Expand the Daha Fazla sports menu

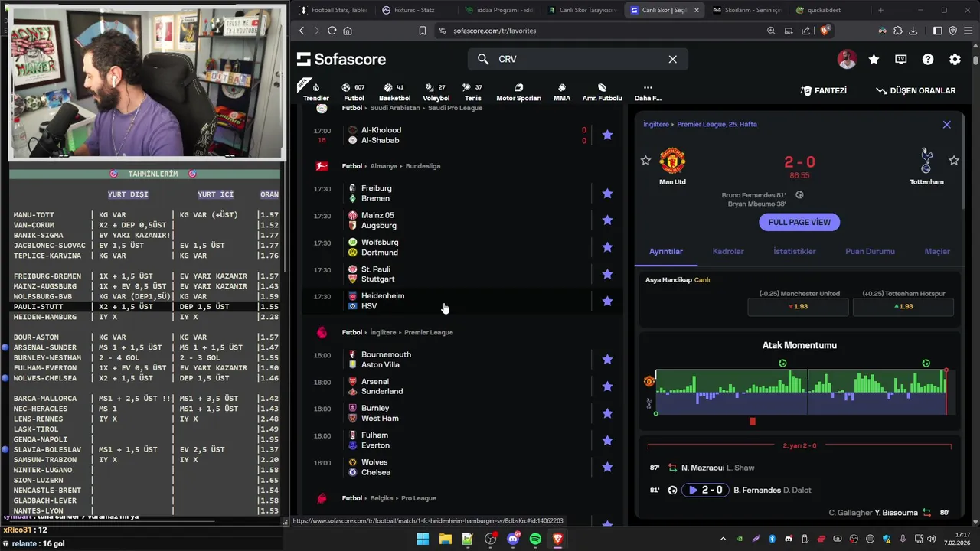(x=648, y=92)
